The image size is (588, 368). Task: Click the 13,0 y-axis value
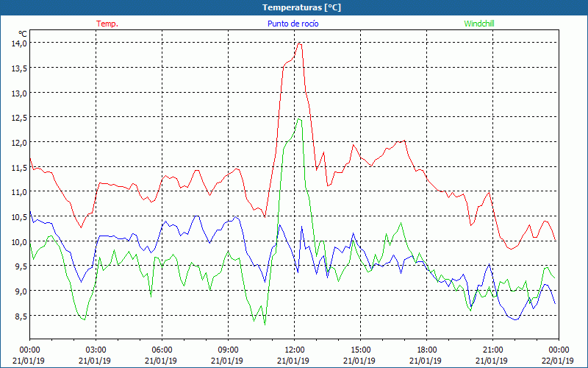[x=19, y=93]
